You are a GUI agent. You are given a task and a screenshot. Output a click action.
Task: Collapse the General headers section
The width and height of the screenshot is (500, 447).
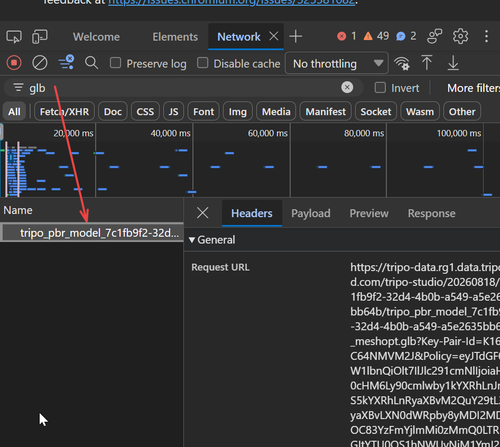pyautogui.click(x=212, y=240)
